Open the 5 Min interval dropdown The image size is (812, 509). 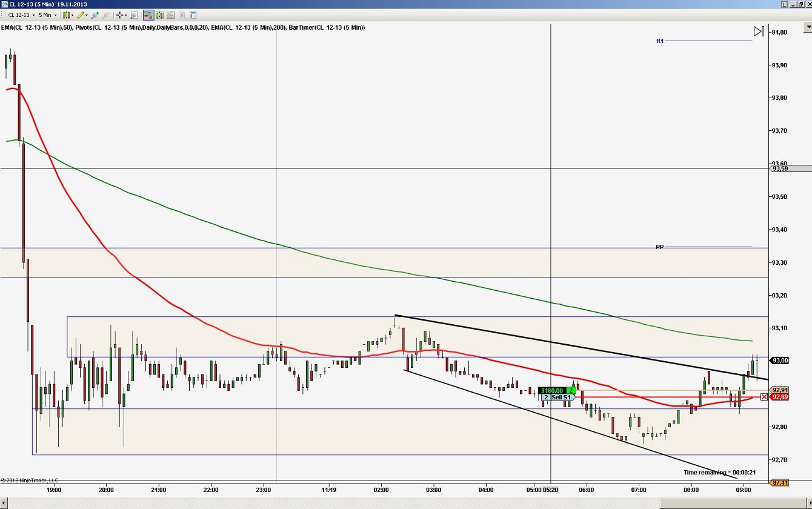[x=55, y=15]
